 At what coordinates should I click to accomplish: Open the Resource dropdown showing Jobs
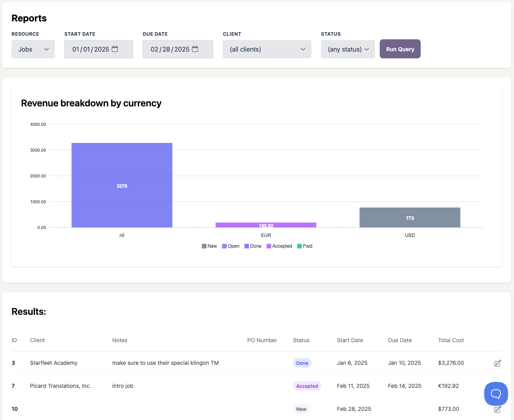click(33, 49)
